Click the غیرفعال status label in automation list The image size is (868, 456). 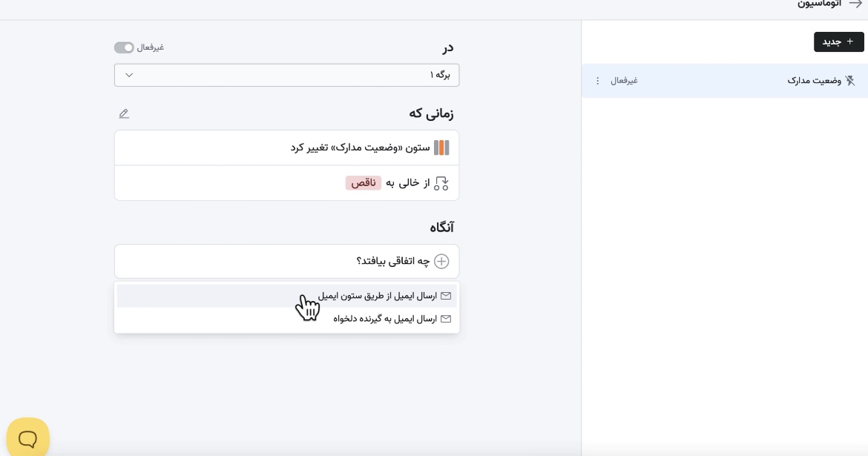[x=624, y=81]
